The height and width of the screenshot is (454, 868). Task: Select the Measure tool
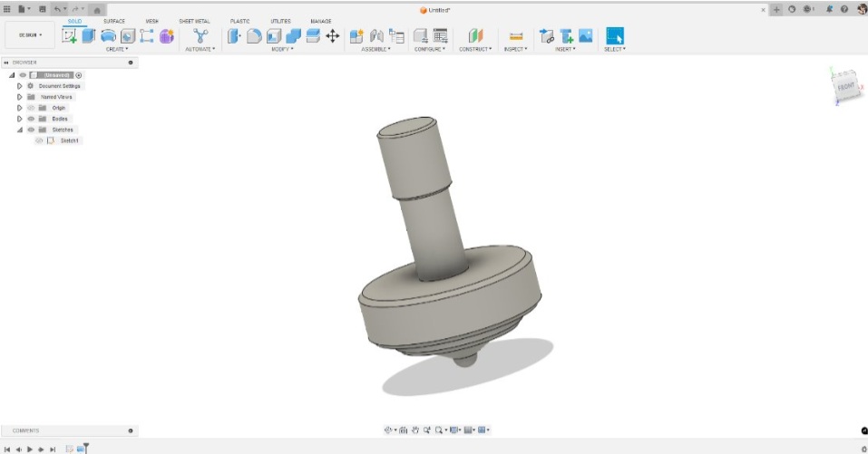point(515,36)
